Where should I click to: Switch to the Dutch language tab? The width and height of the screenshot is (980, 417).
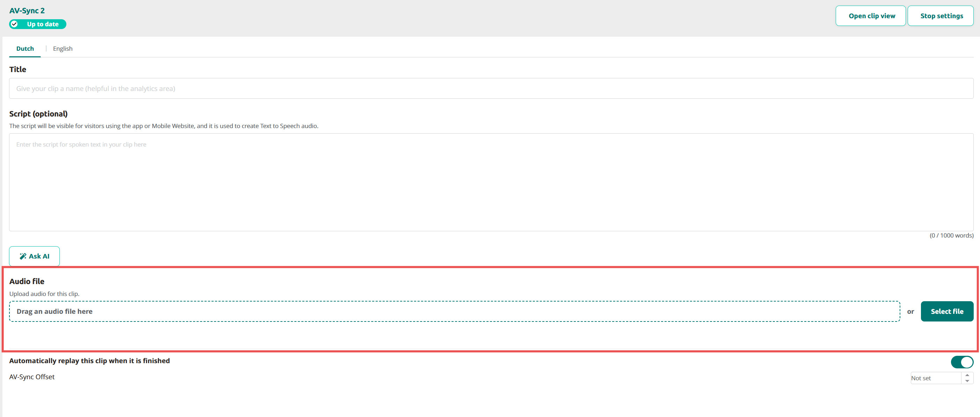(x=25, y=48)
